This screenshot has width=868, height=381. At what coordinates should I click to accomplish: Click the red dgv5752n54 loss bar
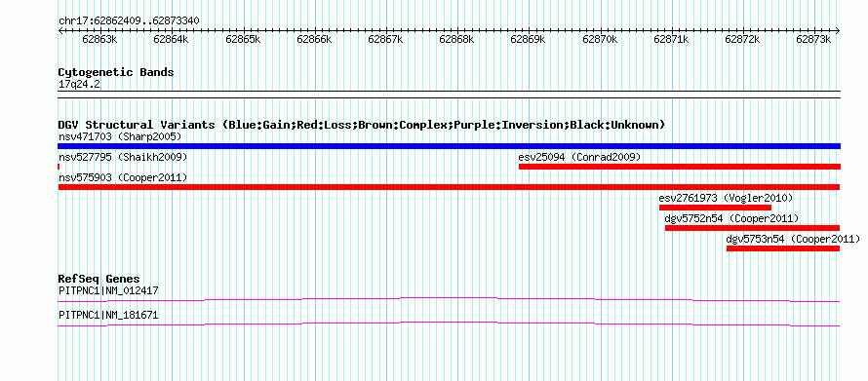point(752,228)
